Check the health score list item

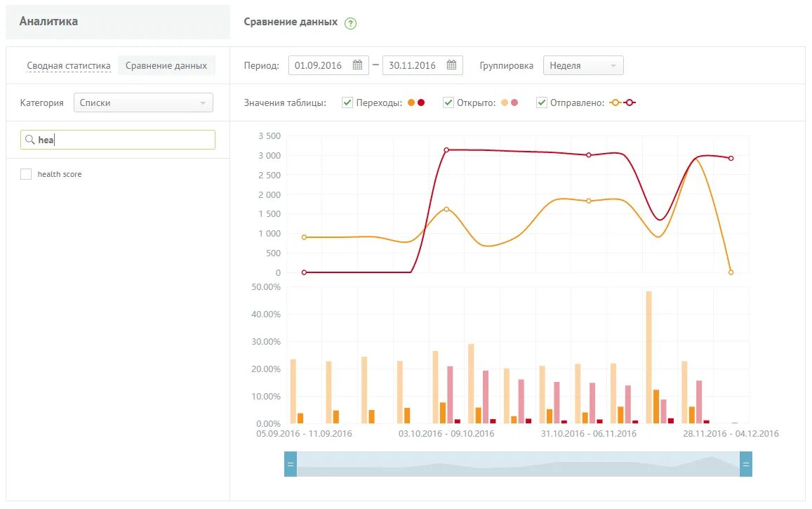tap(26, 174)
